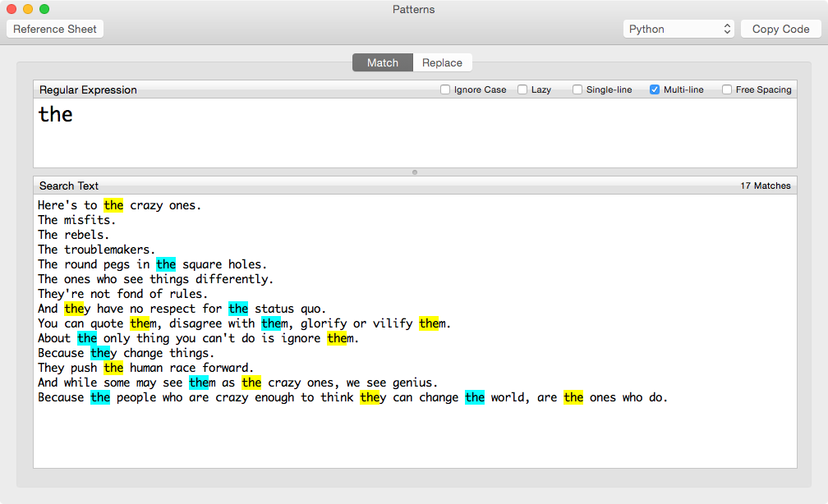Viewport: 828px width, 504px height.
Task: Open the Python language dropdown
Action: (x=678, y=29)
